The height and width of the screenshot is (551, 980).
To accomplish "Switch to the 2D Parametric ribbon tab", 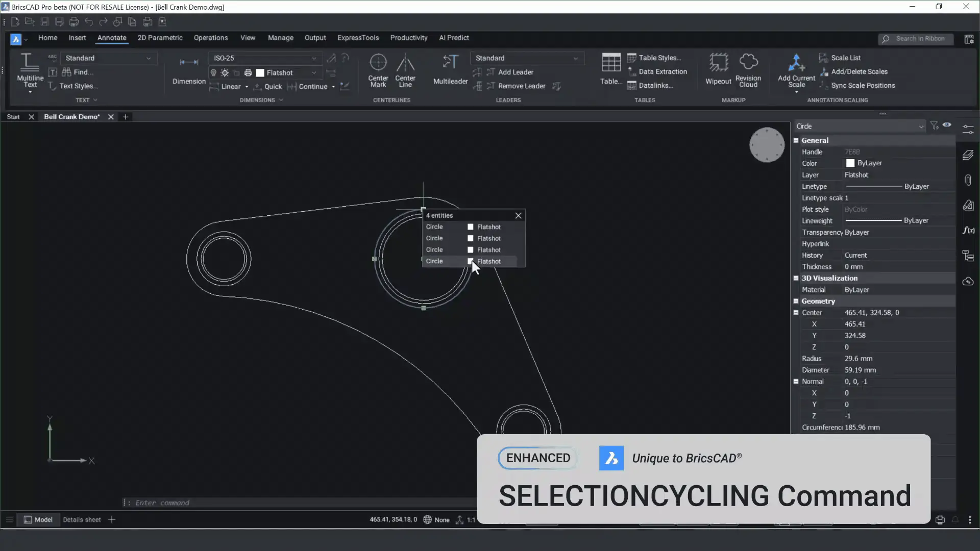I will coord(160,38).
